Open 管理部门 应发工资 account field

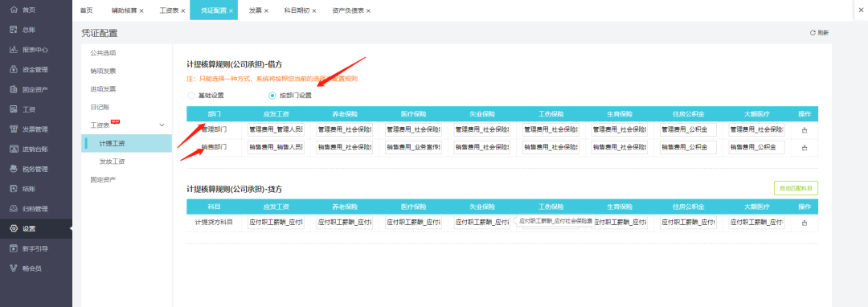(276, 130)
